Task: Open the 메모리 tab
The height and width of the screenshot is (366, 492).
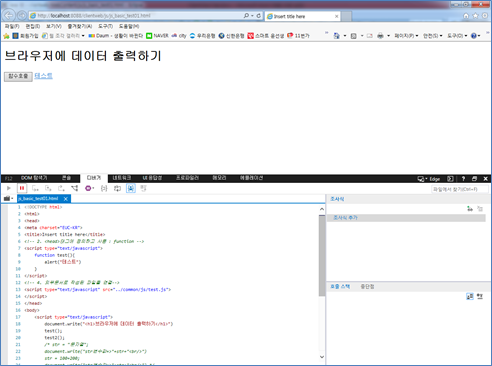Action: tap(219, 178)
